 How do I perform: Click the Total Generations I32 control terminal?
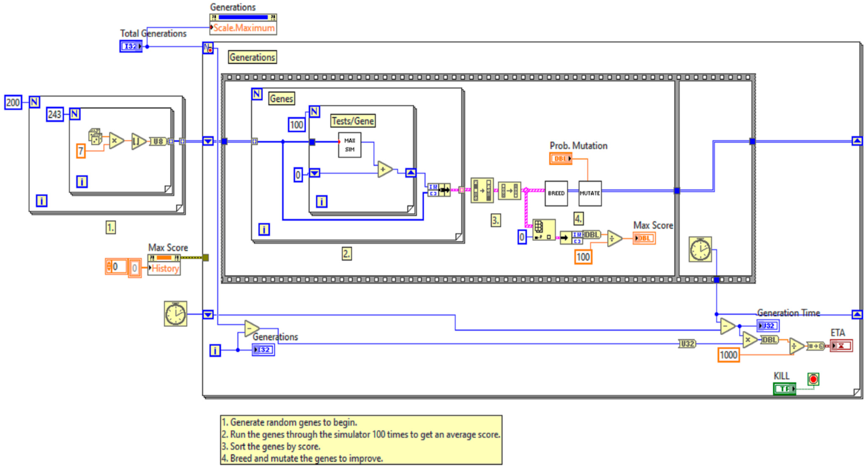(x=131, y=46)
